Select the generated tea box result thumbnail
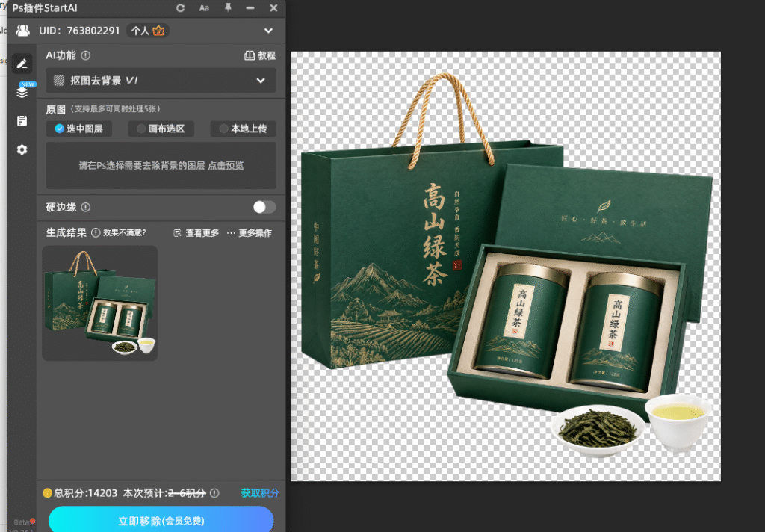 (x=99, y=303)
